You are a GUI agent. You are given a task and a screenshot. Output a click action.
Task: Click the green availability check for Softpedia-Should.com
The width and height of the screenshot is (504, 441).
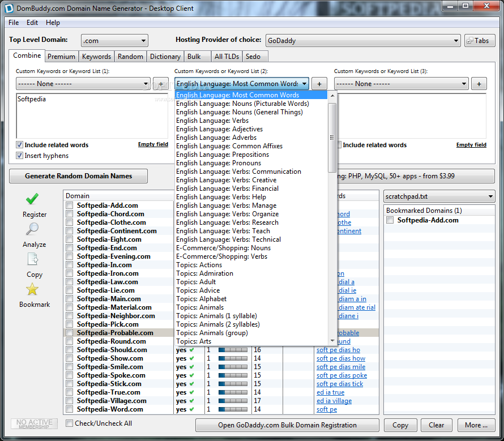point(192,350)
